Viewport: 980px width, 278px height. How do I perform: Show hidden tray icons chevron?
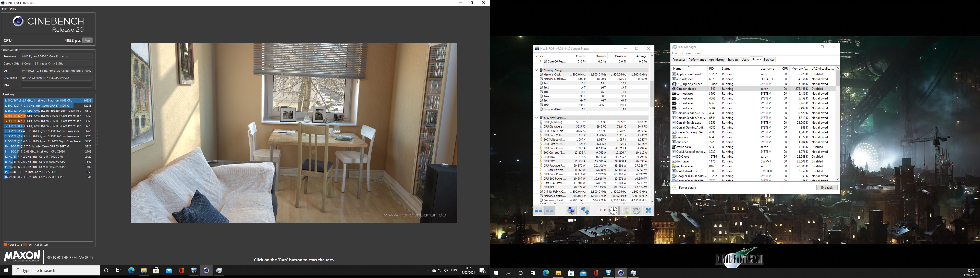(428, 270)
